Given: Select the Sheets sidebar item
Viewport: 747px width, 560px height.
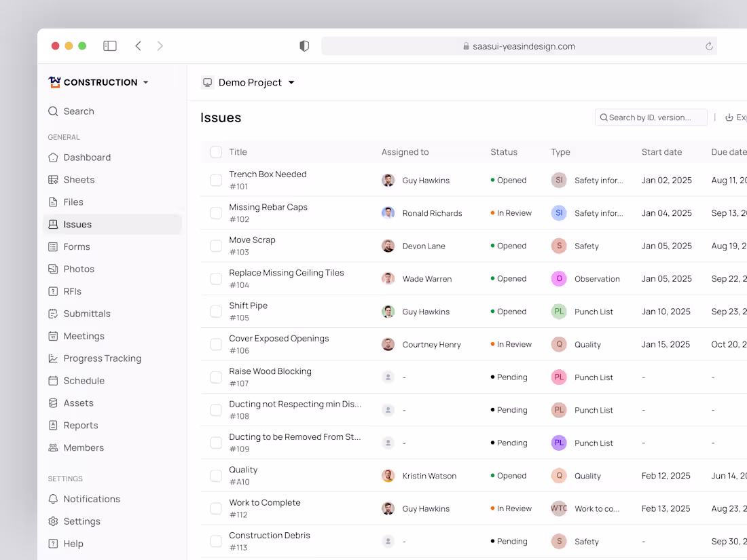Looking at the screenshot, I should coord(79,179).
